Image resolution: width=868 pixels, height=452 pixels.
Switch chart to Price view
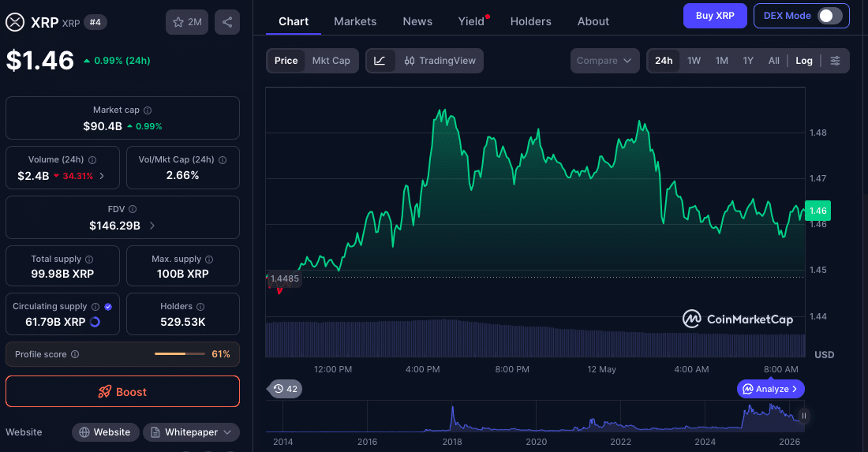click(x=286, y=61)
